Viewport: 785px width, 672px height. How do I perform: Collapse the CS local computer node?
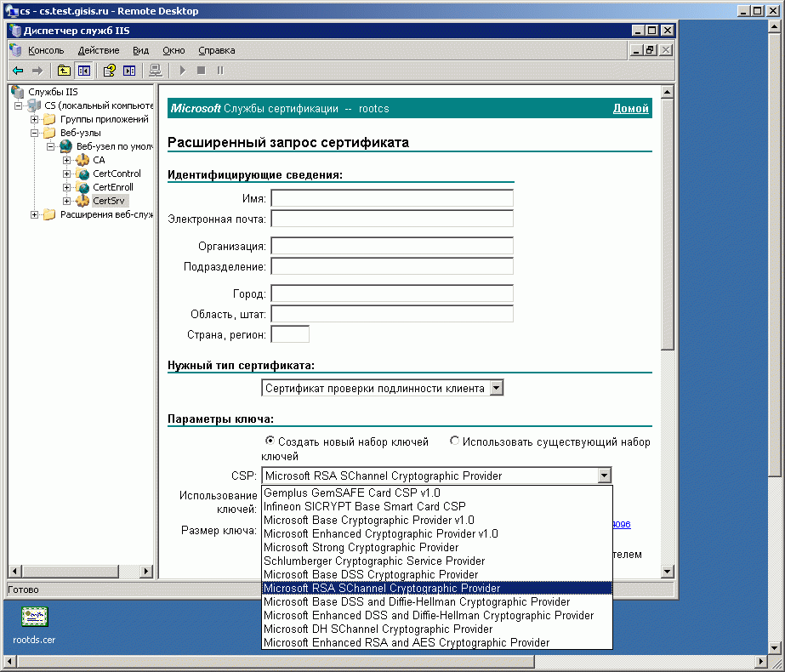(x=19, y=105)
